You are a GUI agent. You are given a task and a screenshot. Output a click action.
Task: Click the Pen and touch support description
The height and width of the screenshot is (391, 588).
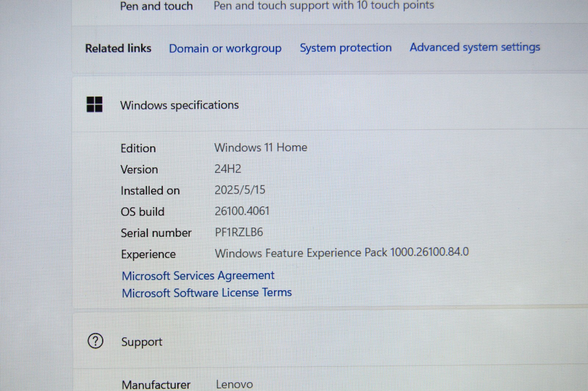324,6
